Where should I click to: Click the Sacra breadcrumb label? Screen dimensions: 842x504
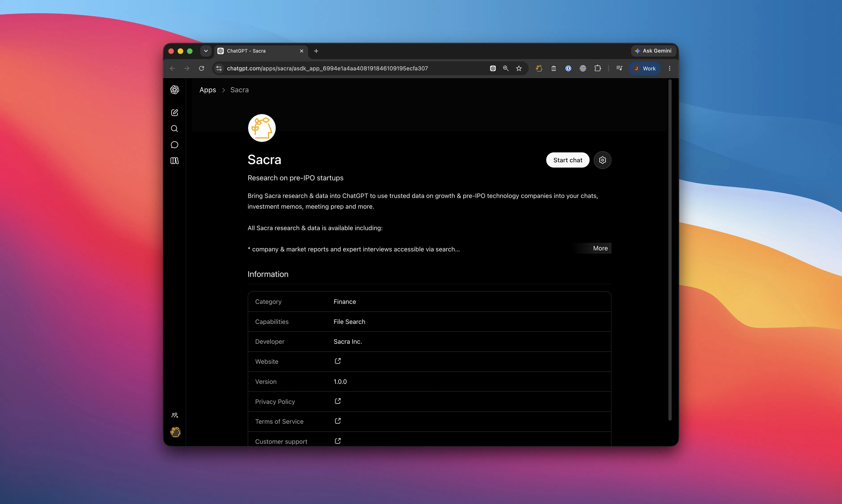point(240,90)
